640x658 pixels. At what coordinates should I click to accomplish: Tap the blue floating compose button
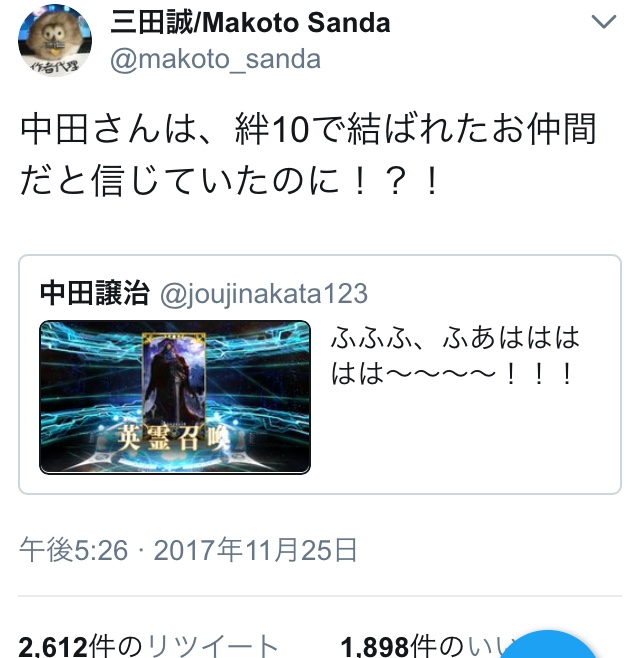coord(548,644)
